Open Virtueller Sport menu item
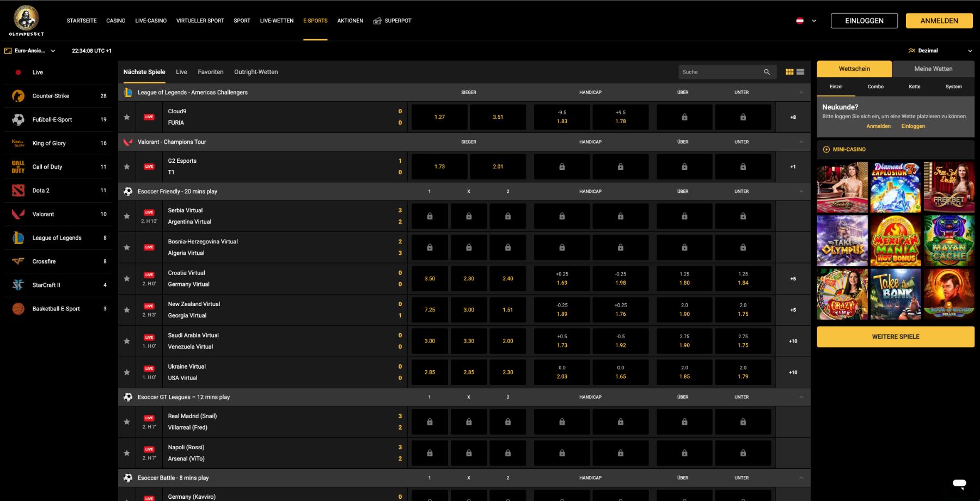This screenshot has width=980, height=501. 200,21
